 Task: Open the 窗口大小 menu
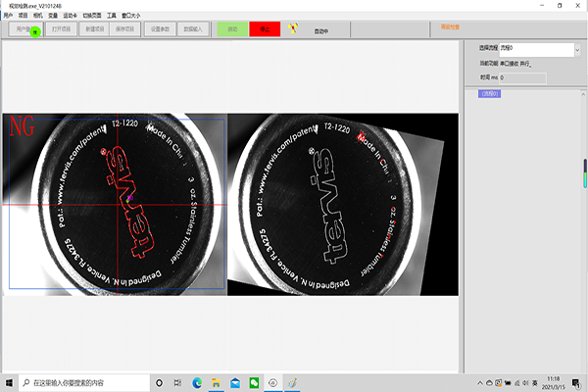point(131,16)
